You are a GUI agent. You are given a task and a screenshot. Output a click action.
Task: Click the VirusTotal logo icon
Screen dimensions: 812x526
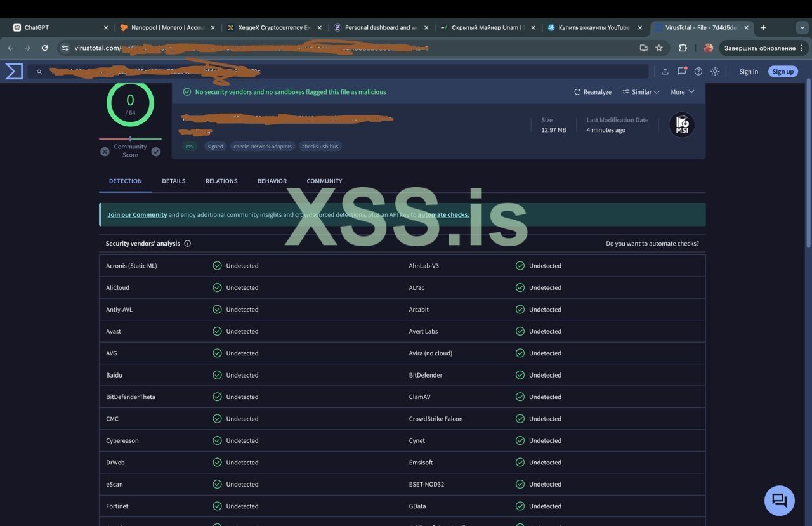[14, 71]
